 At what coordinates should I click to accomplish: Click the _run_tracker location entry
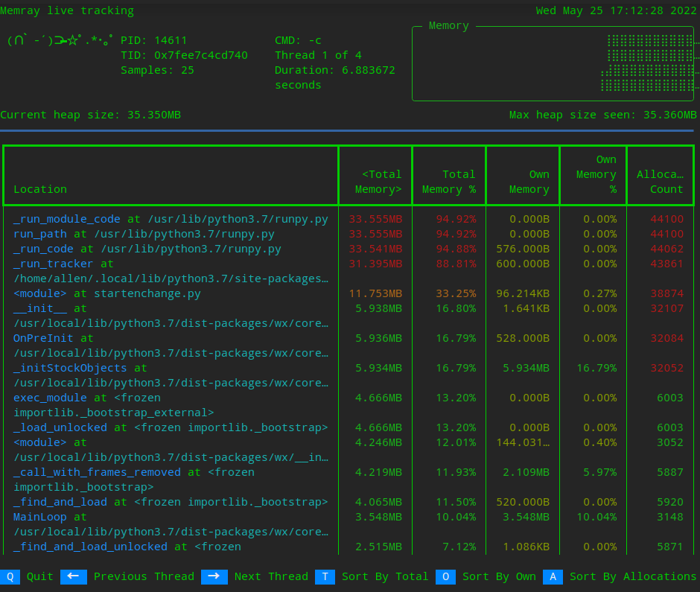[x=171, y=272]
